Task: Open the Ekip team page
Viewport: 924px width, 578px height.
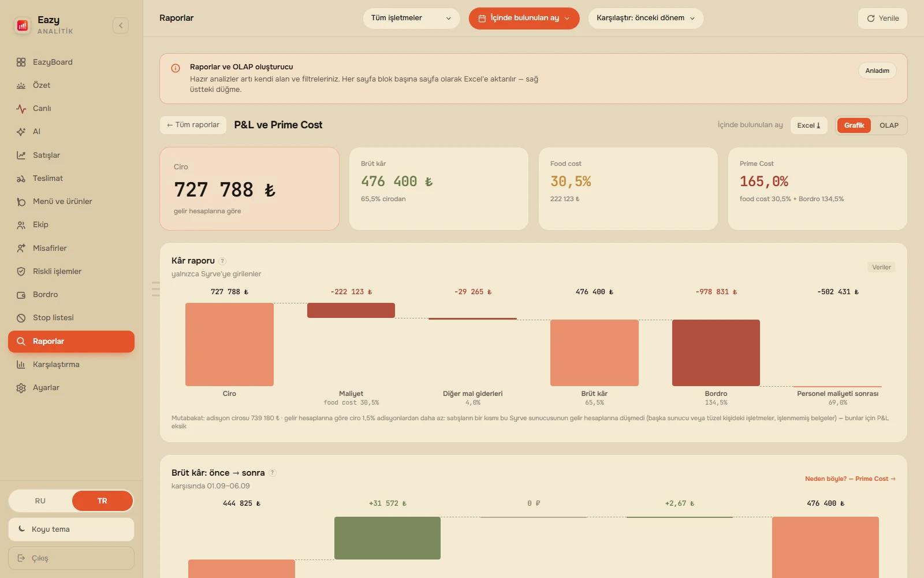Action: click(x=71, y=225)
